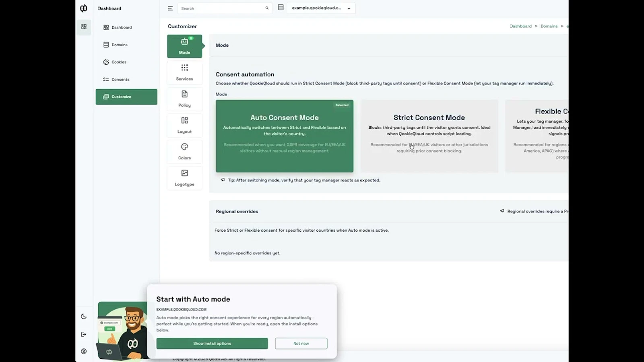Click the 'Customizer' page title
The height and width of the screenshot is (362, 644).
point(182,26)
